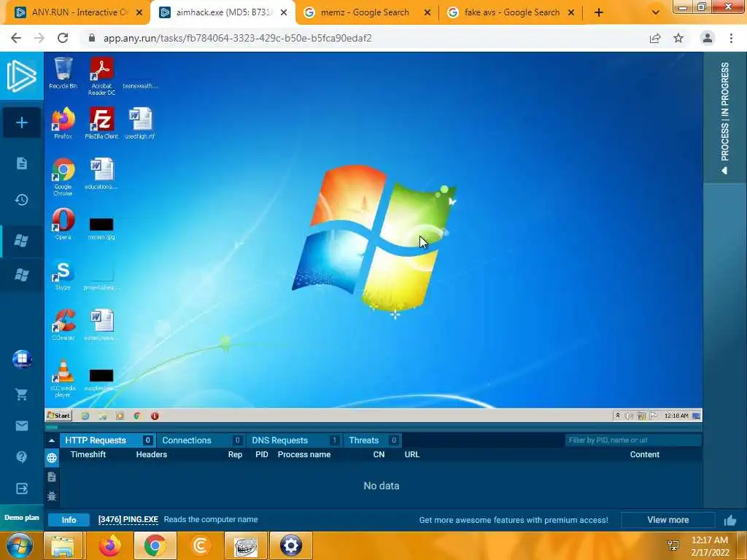Click the logout icon in the sidebar

pyautogui.click(x=21, y=489)
